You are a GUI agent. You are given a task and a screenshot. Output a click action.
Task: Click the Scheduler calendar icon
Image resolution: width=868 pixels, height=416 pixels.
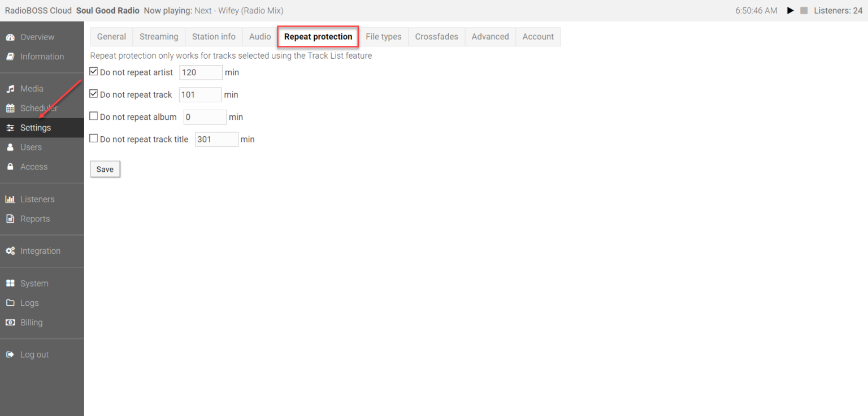click(x=10, y=109)
